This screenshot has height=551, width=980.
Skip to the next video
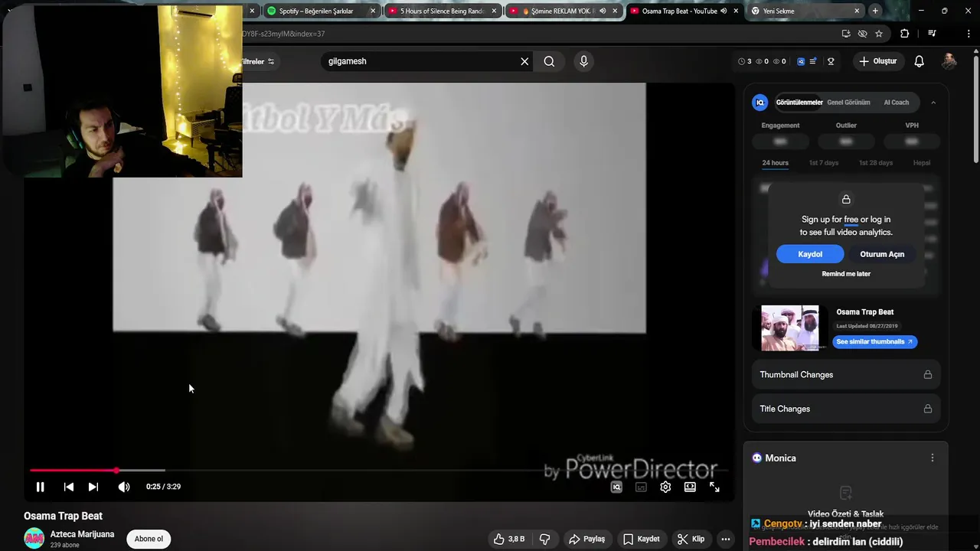pyautogui.click(x=93, y=487)
